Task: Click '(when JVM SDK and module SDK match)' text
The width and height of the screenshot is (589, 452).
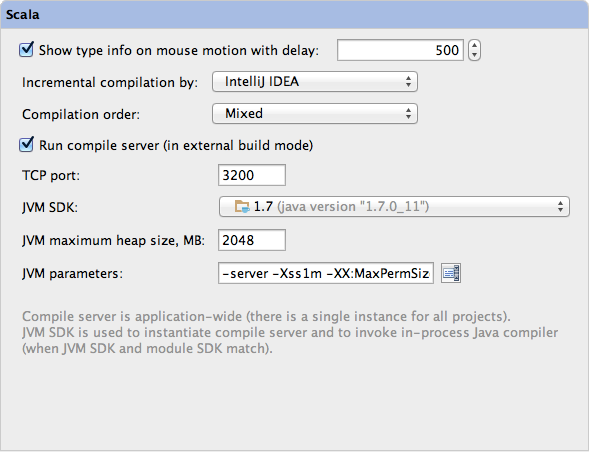Action: click(x=147, y=349)
